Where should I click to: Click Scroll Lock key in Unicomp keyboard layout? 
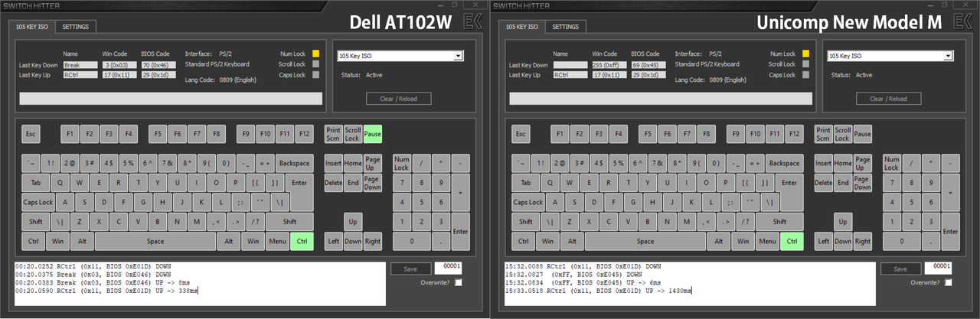pyautogui.click(x=843, y=134)
